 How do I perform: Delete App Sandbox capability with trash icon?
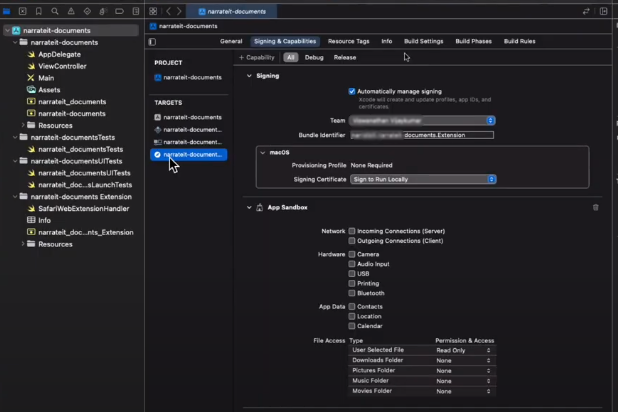(596, 207)
